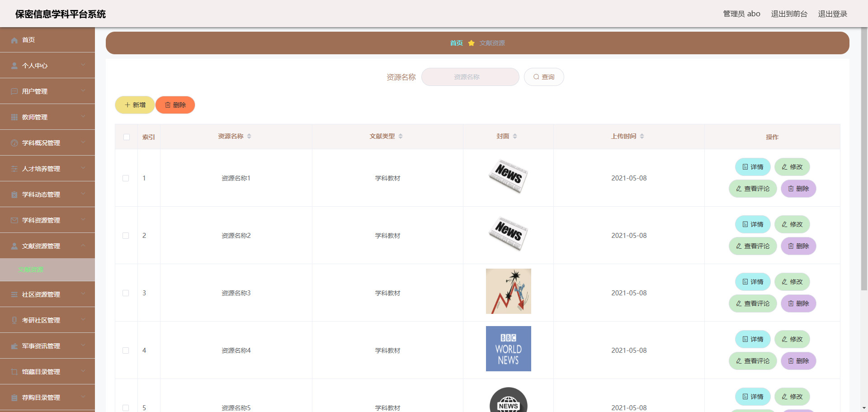The height and width of the screenshot is (412, 868).
Task: Click the list icon beside 社区资源管理
Action: point(14,295)
